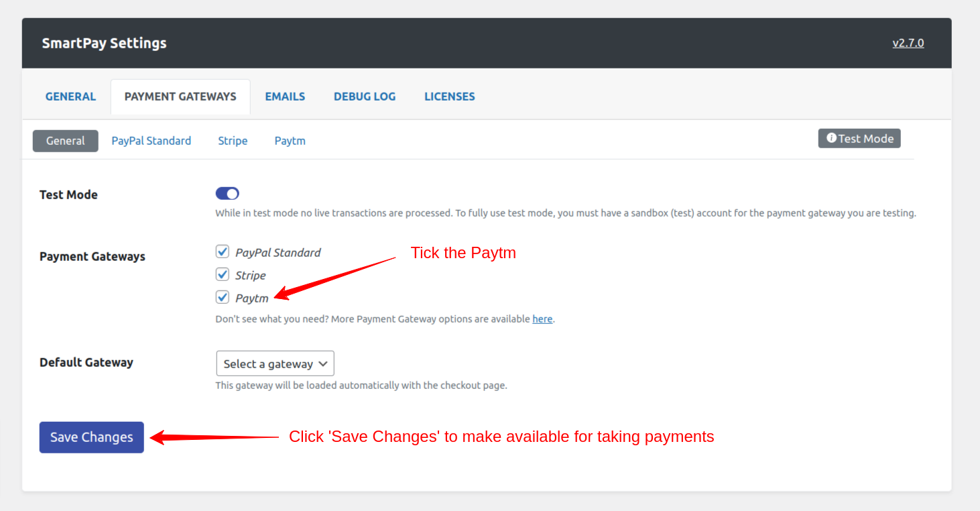Click the 'Stripe' checkbox label text
Viewport: 980px width, 511px height.
251,276
